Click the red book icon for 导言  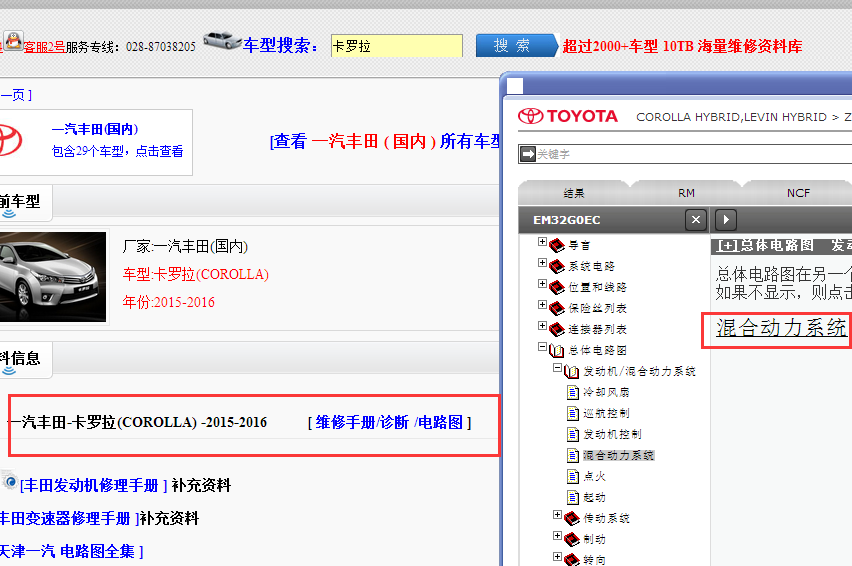[557, 246]
